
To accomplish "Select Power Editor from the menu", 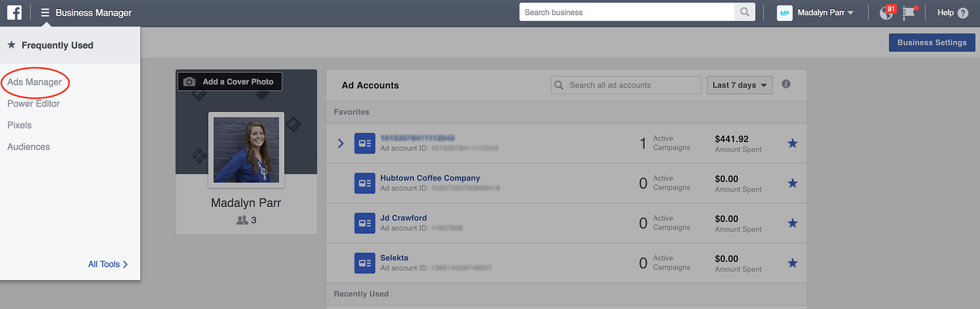I will pyautogui.click(x=34, y=104).
